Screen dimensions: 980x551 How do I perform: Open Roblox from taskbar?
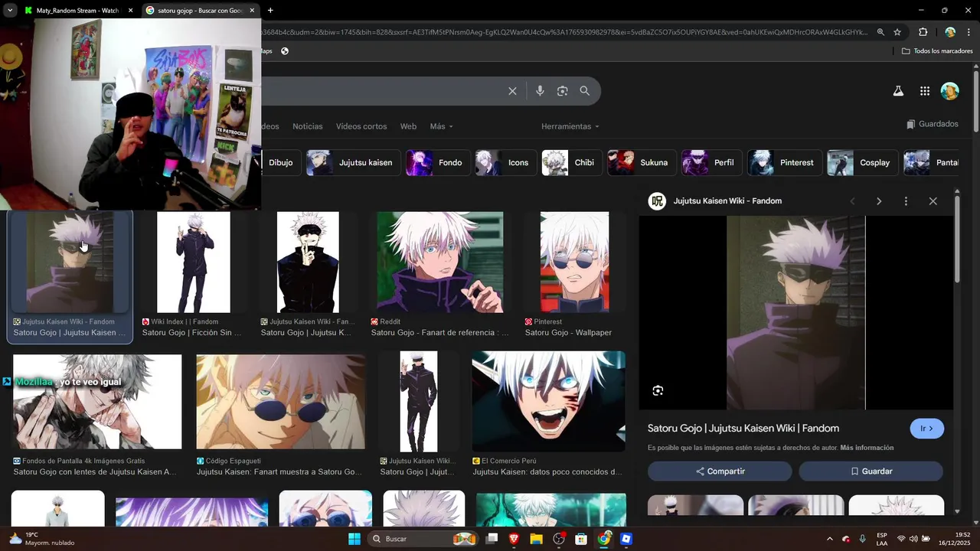click(x=626, y=539)
